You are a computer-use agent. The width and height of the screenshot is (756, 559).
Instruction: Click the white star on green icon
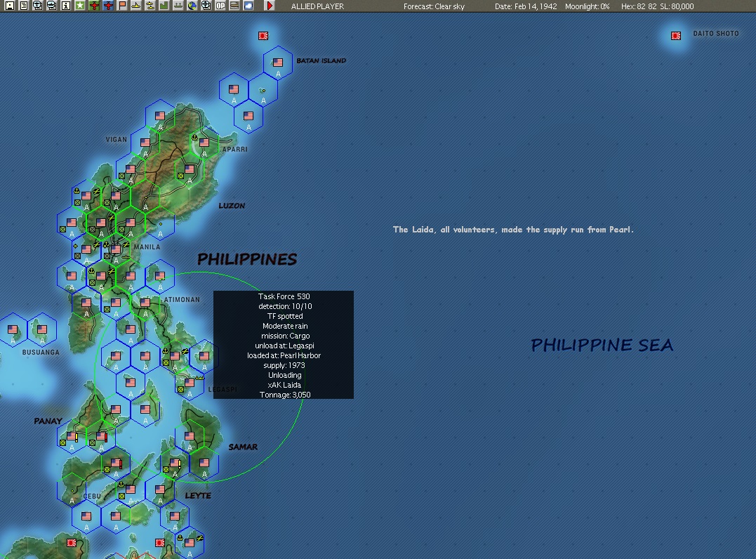click(79, 6)
